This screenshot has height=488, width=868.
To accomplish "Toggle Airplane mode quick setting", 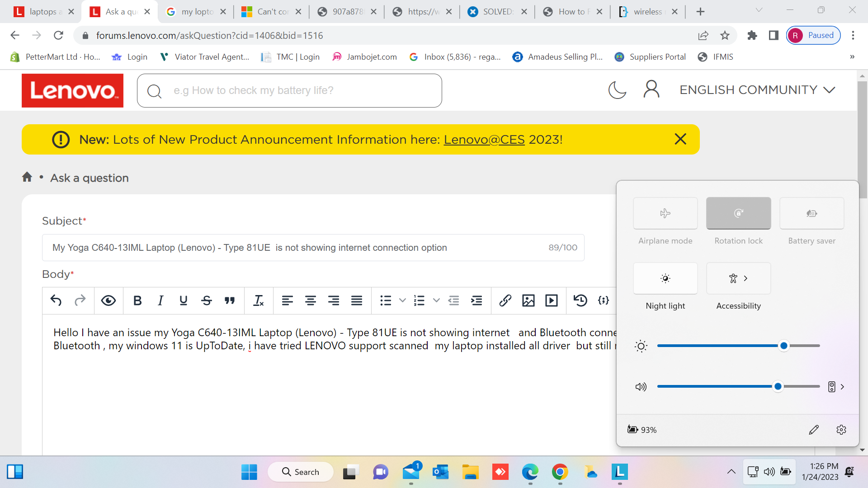I will click(665, 213).
